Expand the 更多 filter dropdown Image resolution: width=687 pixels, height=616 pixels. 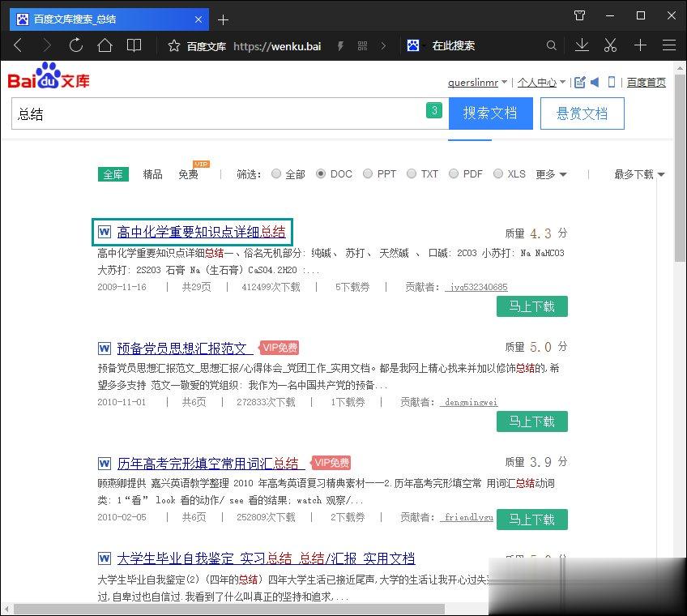click(551, 174)
